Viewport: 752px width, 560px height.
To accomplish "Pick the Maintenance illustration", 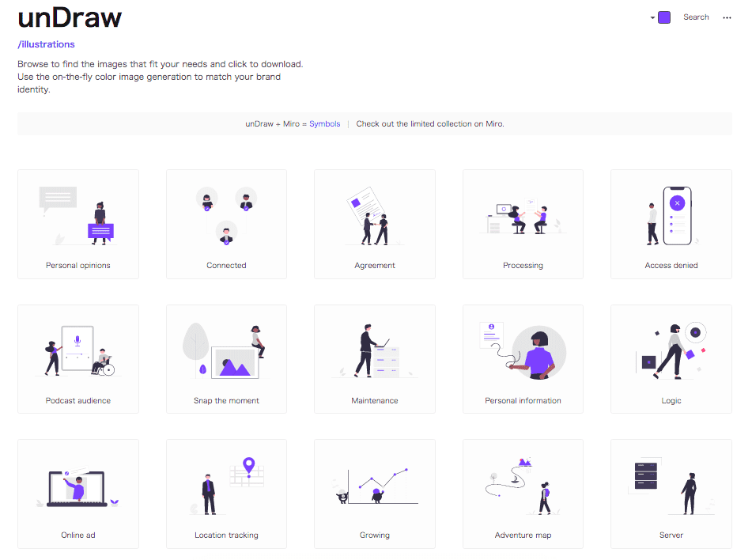I will click(375, 358).
